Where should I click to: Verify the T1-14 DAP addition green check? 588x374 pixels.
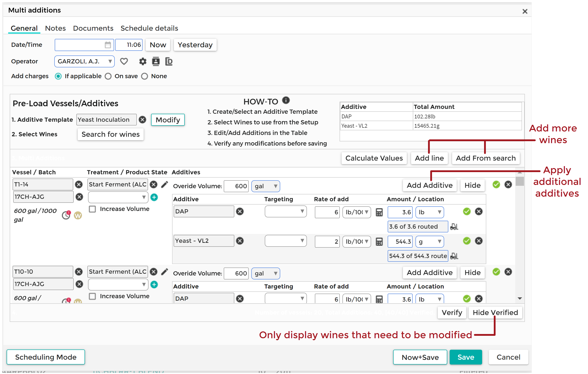tap(467, 212)
